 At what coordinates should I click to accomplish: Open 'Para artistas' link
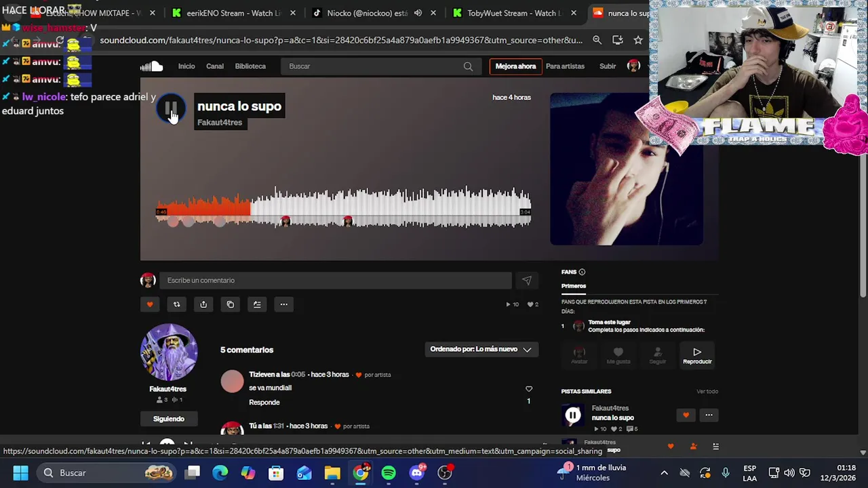[565, 66]
